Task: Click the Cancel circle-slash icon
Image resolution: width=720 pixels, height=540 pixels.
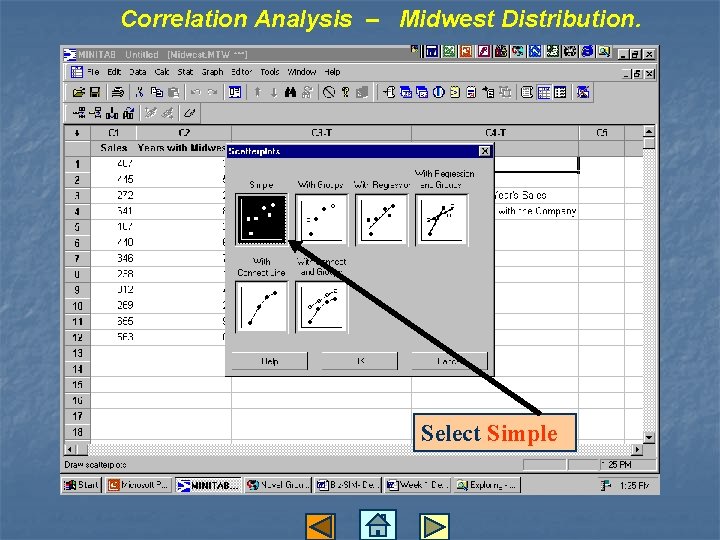Action: click(x=329, y=92)
